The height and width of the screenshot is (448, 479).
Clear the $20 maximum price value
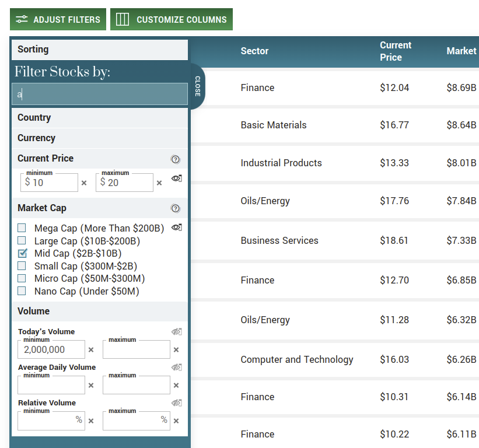159,183
